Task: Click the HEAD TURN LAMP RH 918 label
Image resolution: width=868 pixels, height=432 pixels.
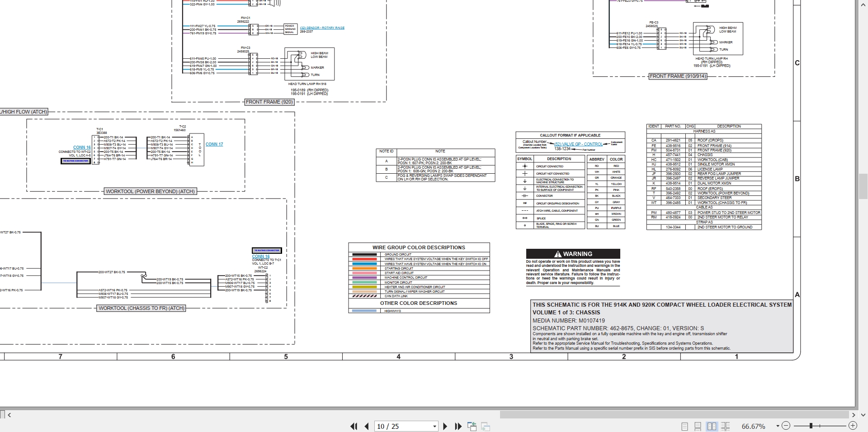Action: pos(307,84)
